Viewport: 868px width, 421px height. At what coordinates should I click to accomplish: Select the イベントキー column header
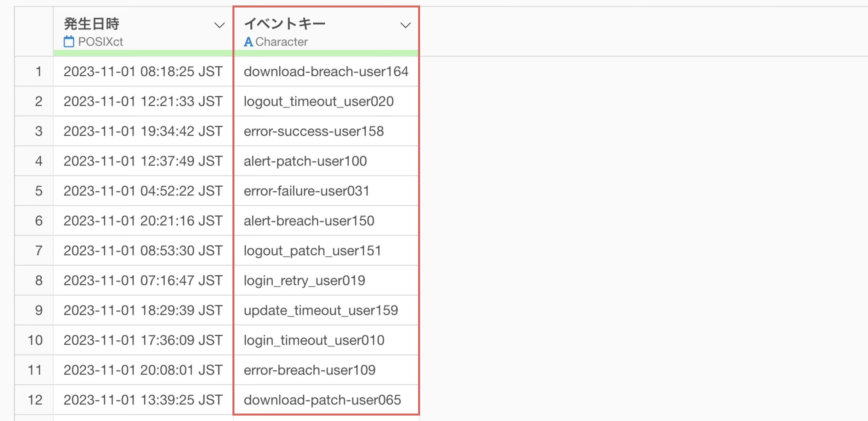[x=285, y=24]
